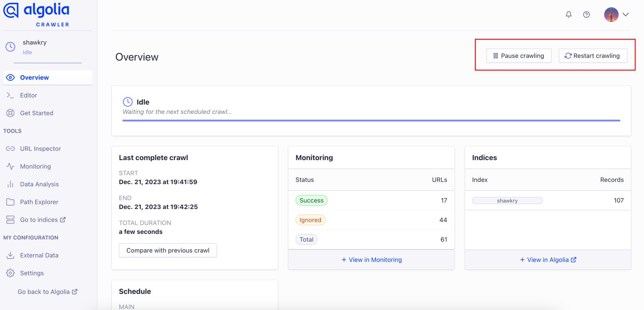Click the Success status badge
Screen dimensions: 644x310
[312, 201]
